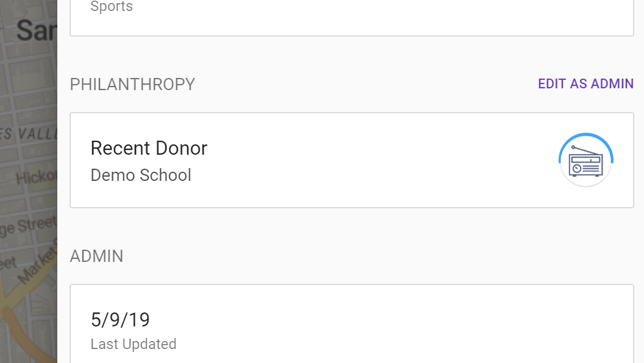
Task: Click the Last Updated caption
Action: click(134, 344)
